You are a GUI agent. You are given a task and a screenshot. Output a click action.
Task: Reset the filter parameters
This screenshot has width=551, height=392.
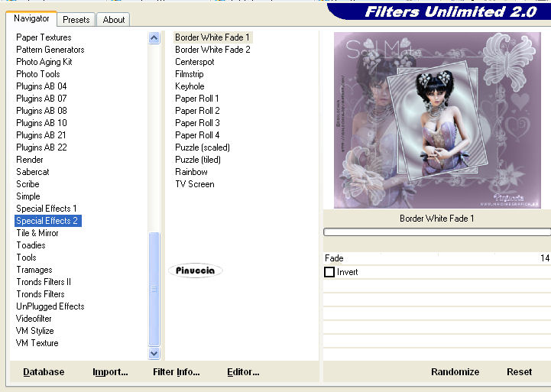519,372
